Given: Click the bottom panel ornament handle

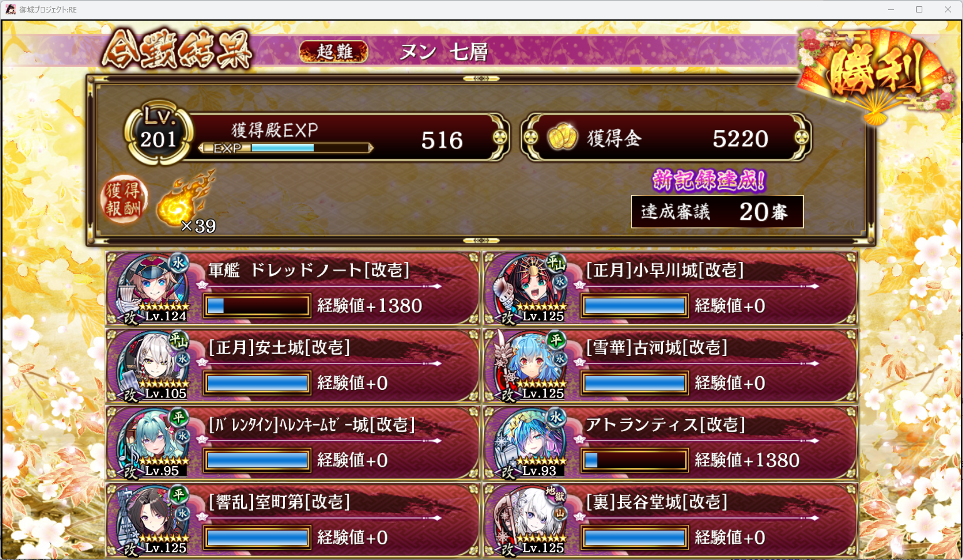Looking at the screenshot, I should tap(481, 241).
